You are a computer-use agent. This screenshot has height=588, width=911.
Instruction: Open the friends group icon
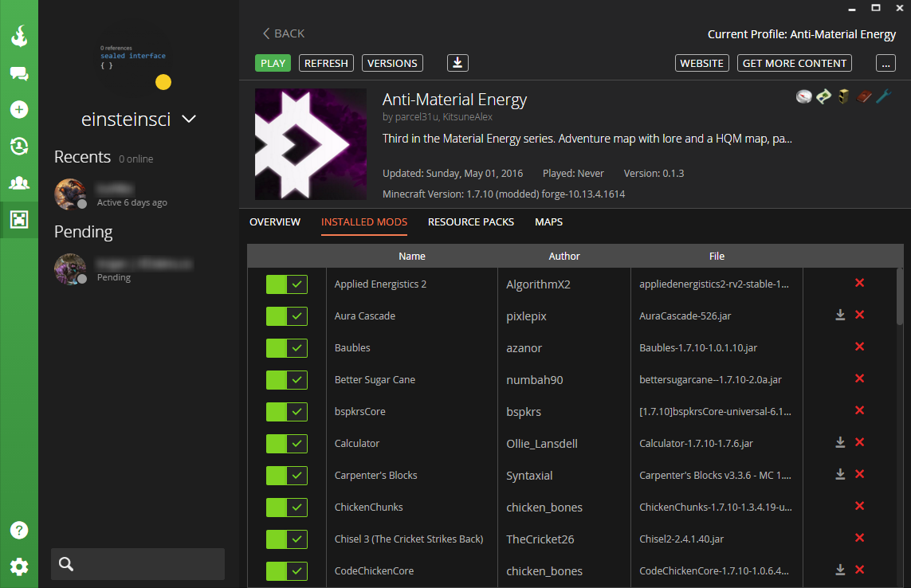(x=19, y=183)
